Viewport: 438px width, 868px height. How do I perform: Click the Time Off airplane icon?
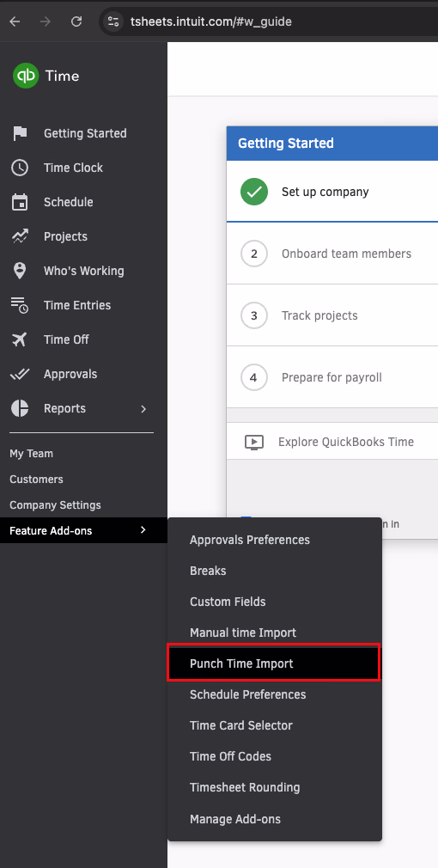tap(20, 339)
